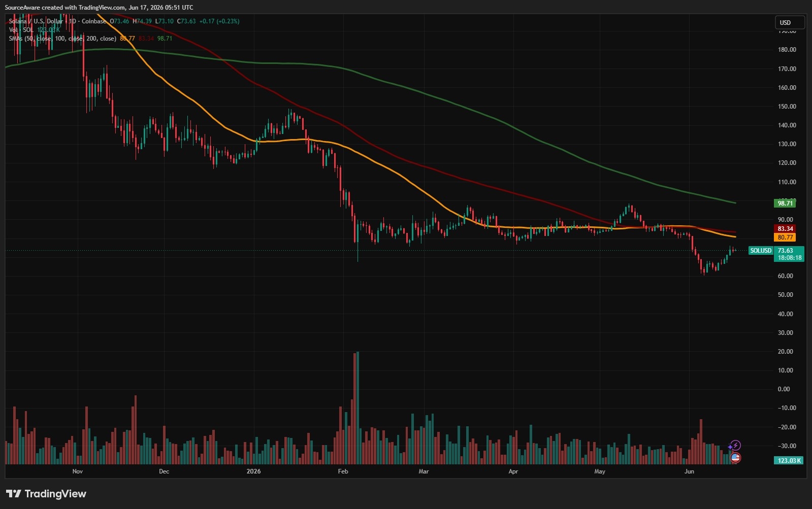Open the USD currency selector

790,22
